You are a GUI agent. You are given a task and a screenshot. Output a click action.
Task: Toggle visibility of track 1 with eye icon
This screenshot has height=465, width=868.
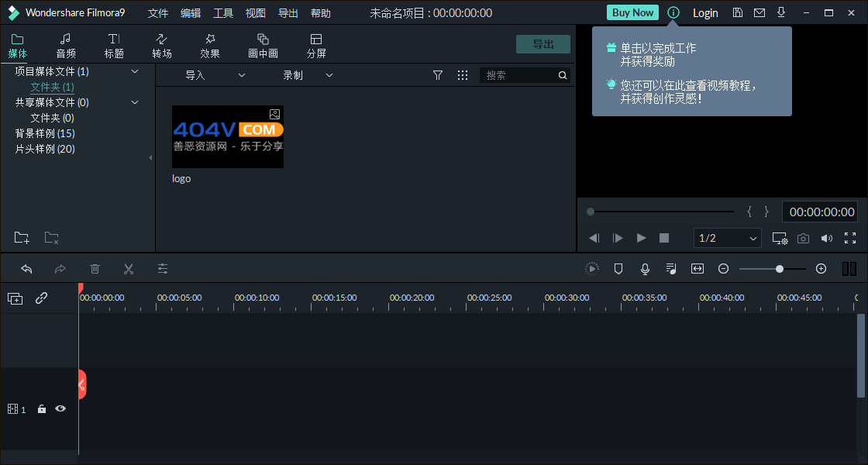pyautogui.click(x=60, y=408)
